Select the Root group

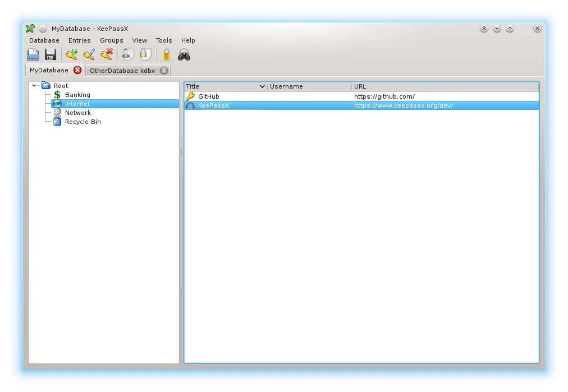pos(61,85)
